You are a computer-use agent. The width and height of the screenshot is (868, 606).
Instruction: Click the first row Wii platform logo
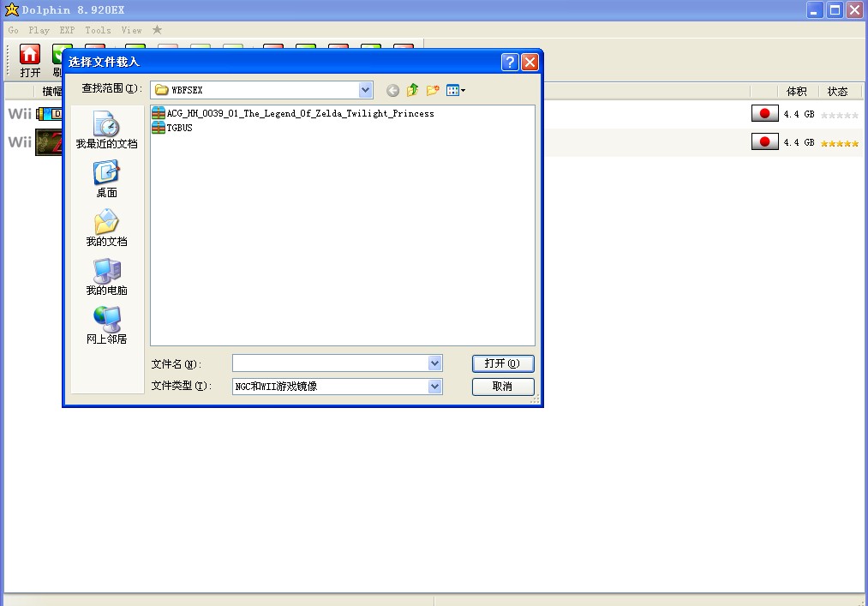point(20,113)
